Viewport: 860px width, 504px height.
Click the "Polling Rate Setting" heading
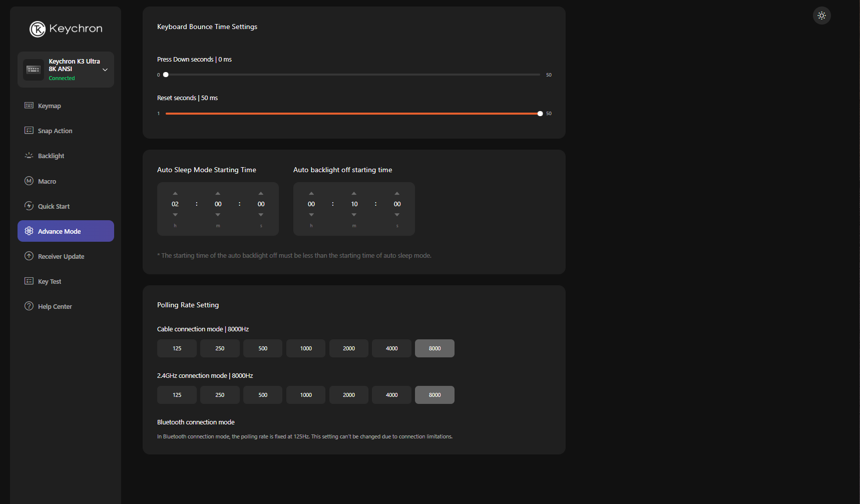[188, 305]
